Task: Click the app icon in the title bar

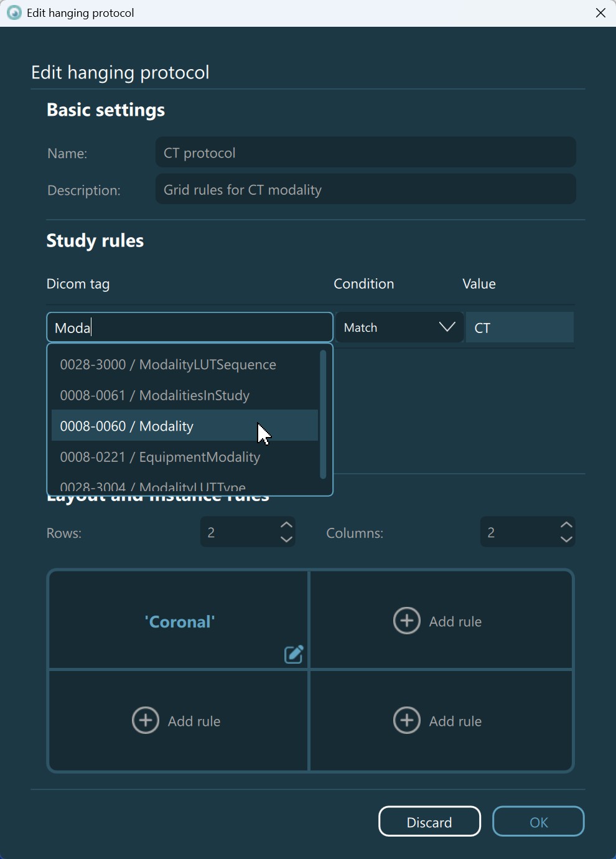Action: click(14, 13)
